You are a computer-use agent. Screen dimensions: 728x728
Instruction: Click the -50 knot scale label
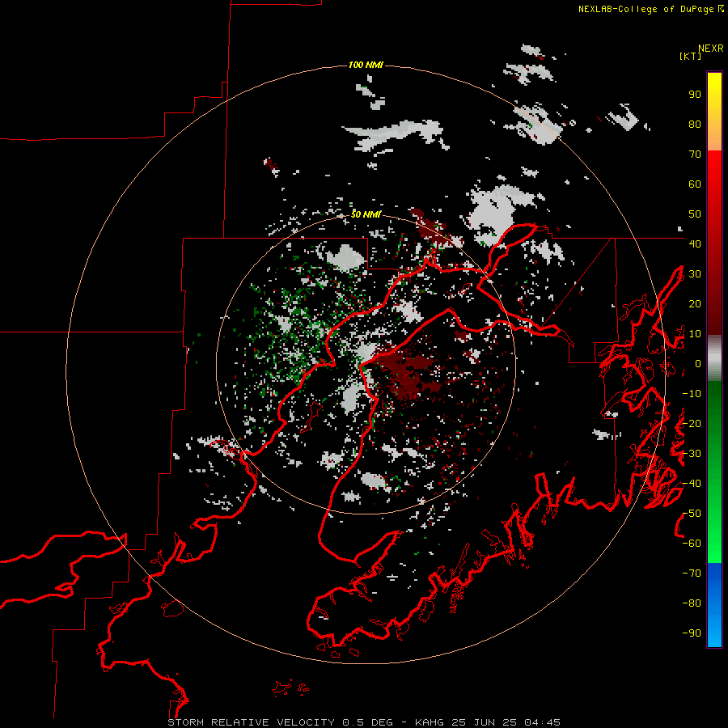pos(692,514)
